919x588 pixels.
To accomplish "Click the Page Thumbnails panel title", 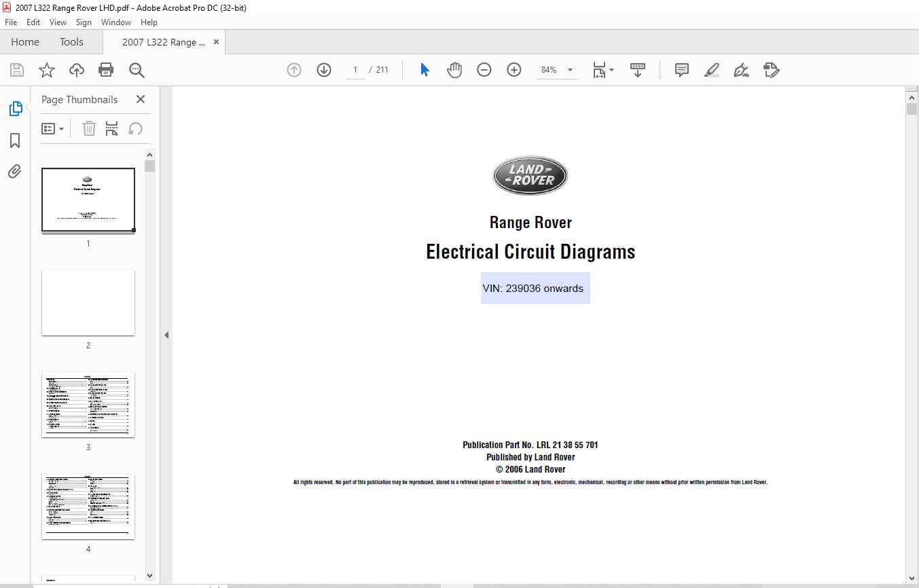I will point(79,99).
